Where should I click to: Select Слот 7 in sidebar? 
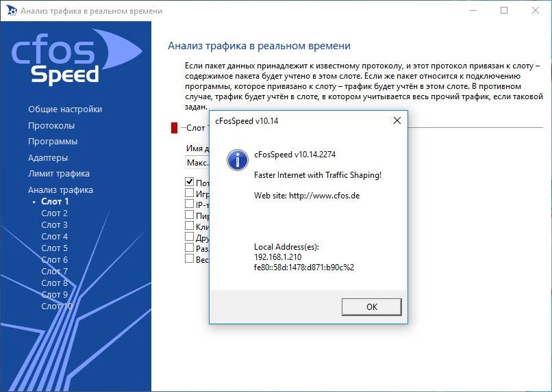[54, 271]
